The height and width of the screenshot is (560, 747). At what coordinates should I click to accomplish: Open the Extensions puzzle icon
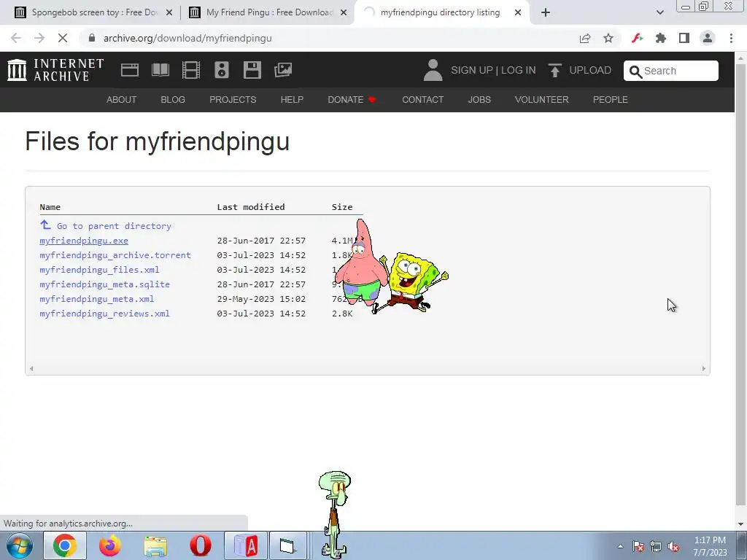661,38
